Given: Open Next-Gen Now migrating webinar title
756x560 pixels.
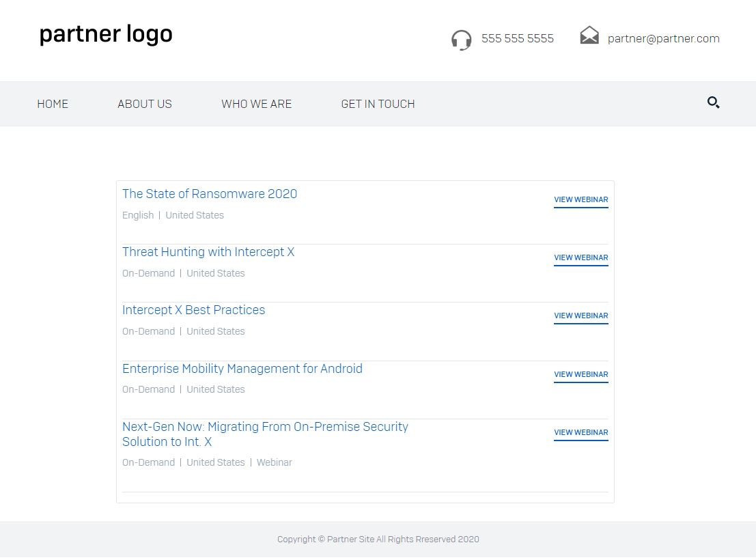Looking at the screenshot, I should (265, 434).
